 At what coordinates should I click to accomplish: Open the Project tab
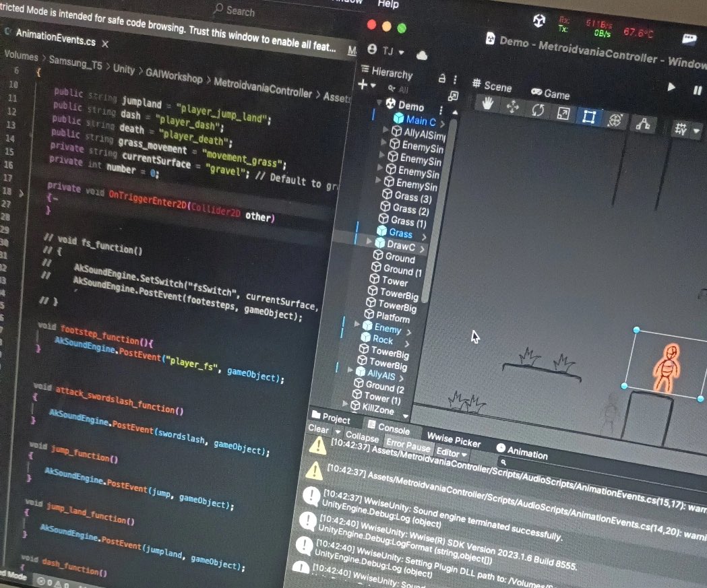coord(331,417)
